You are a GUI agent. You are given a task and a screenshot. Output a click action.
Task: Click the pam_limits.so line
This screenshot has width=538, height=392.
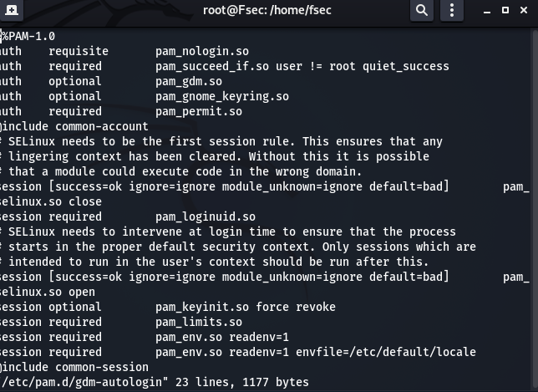click(199, 323)
